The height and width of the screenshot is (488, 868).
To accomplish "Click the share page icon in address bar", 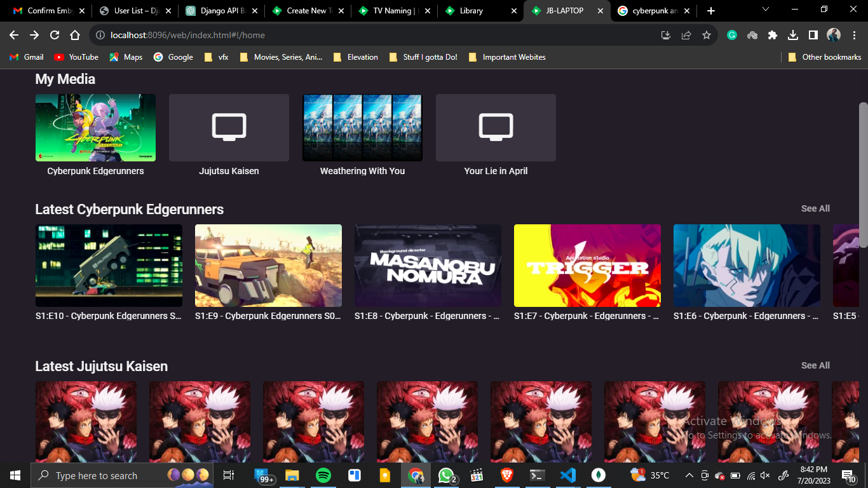I will click(686, 36).
